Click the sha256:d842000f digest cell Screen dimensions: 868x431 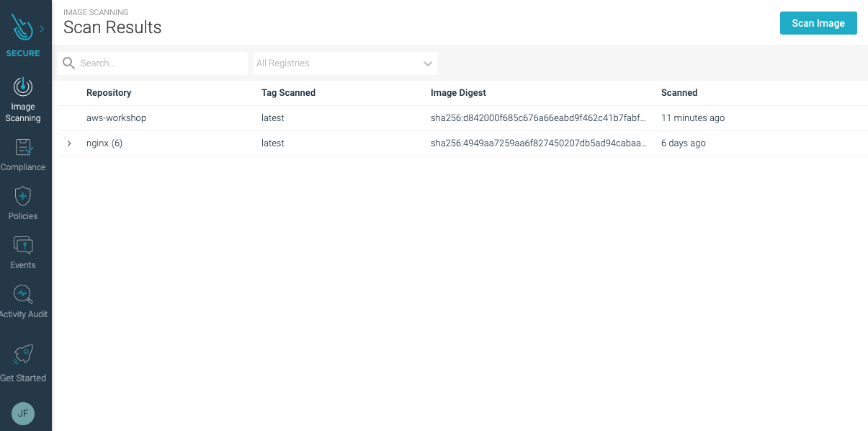pos(538,118)
